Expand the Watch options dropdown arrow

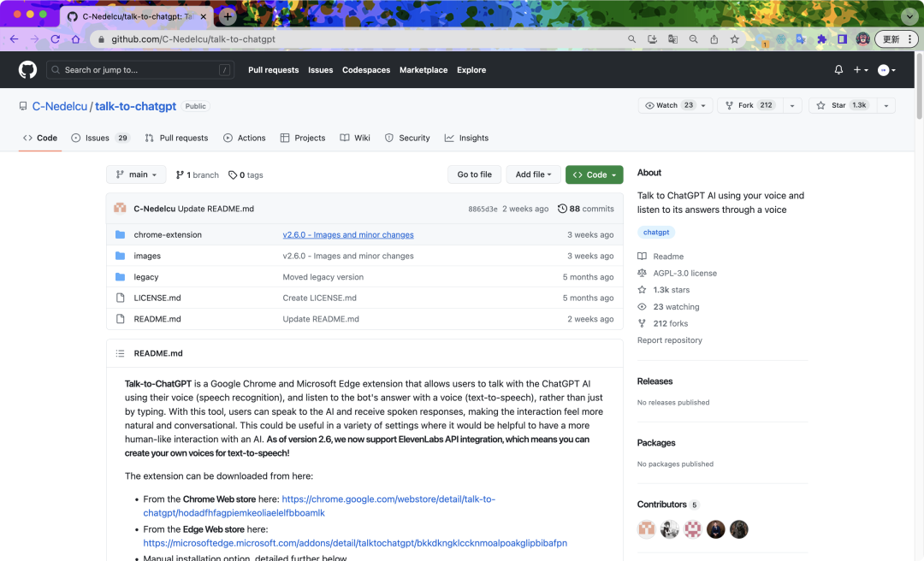703,105
